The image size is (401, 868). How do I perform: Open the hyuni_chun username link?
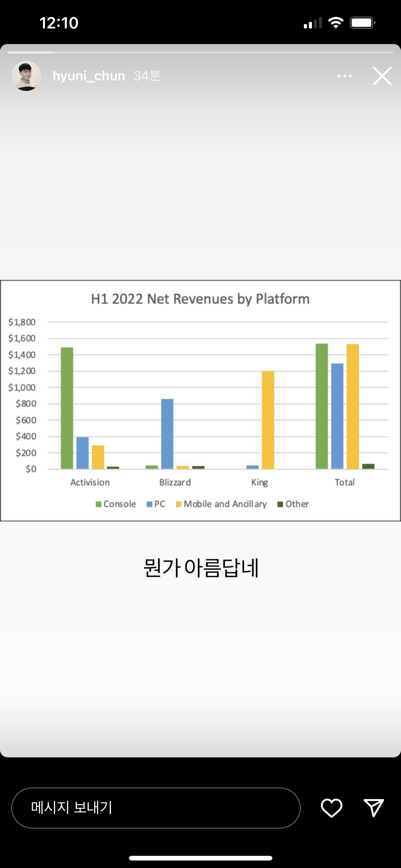click(89, 76)
